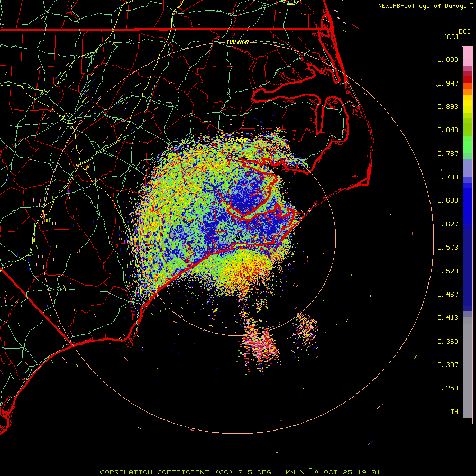Image resolution: width=476 pixels, height=476 pixels.
Task: Select the 0.680 legend value
Action: pos(448,200)
